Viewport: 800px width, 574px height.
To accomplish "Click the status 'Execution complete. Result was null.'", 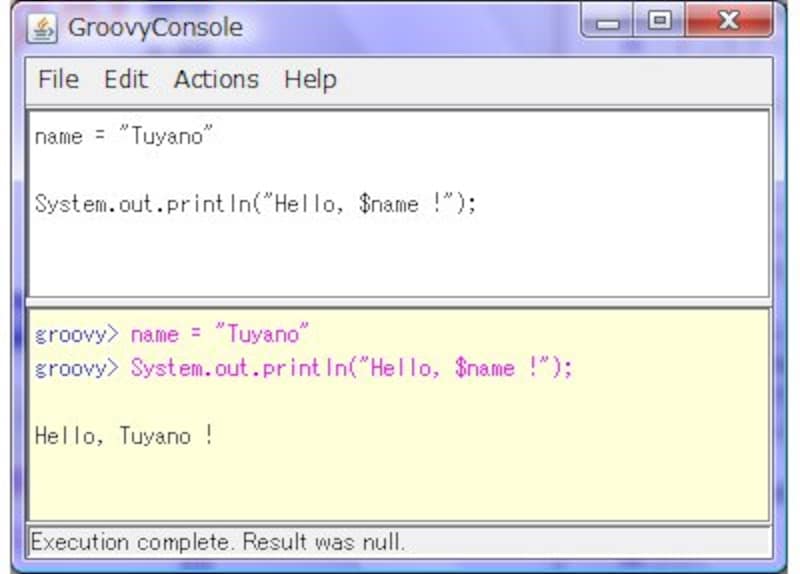I will 218,542.
